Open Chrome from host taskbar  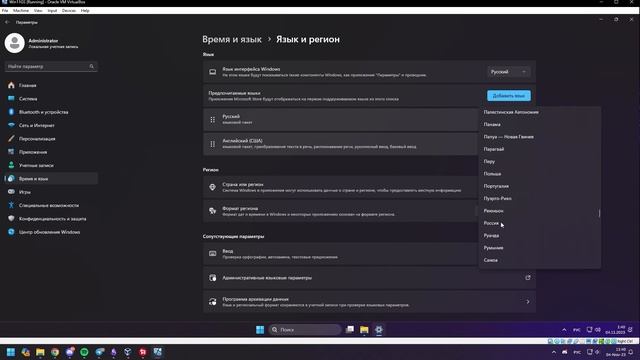pyautogui.click(x=55, y=352)
